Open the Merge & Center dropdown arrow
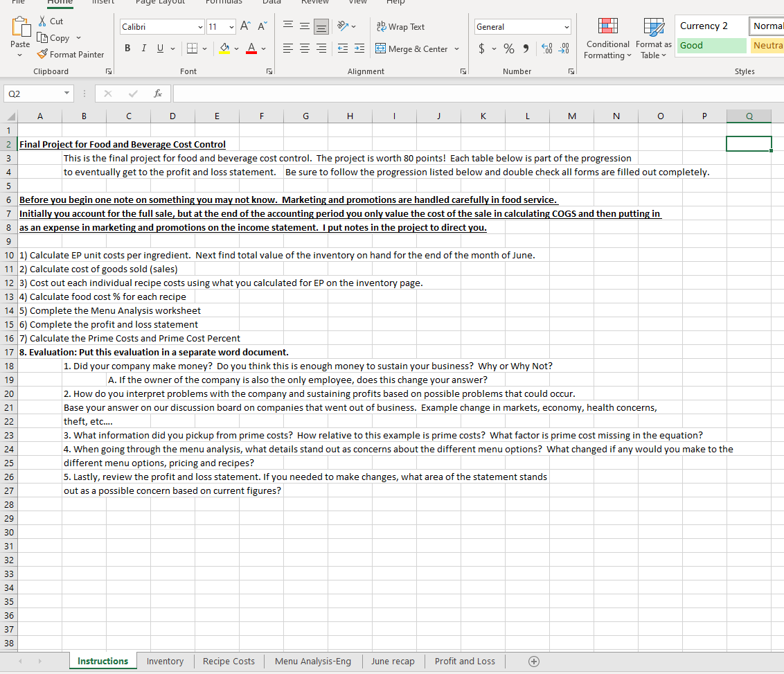 click(456, 48)
